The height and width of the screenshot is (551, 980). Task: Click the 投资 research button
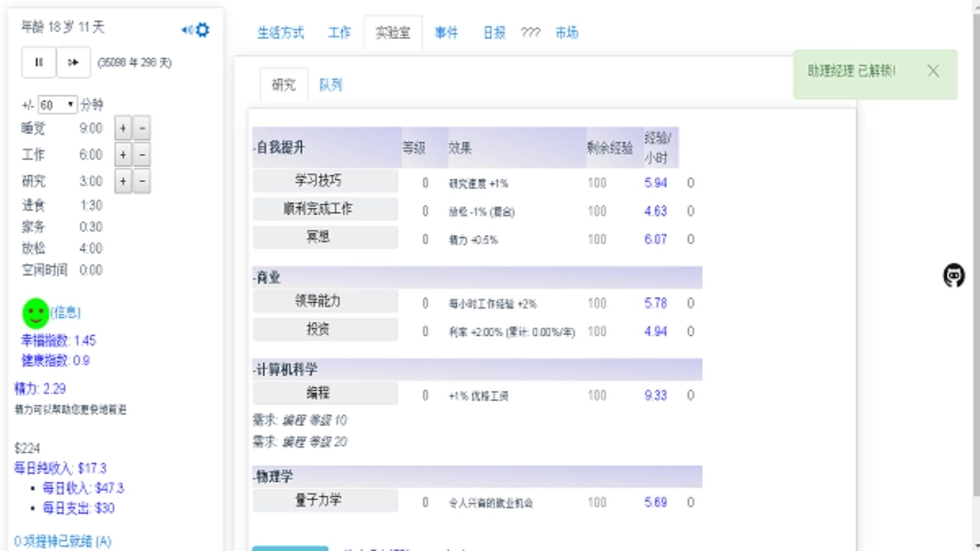pyautogui.click(x=325, y=329)
